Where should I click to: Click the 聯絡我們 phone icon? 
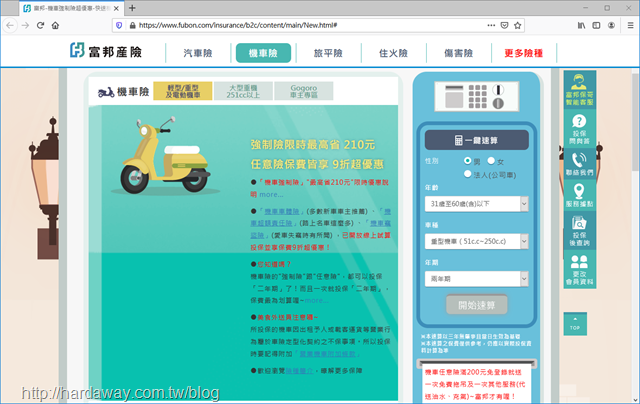pyautogui.click(x=580, y=164)
